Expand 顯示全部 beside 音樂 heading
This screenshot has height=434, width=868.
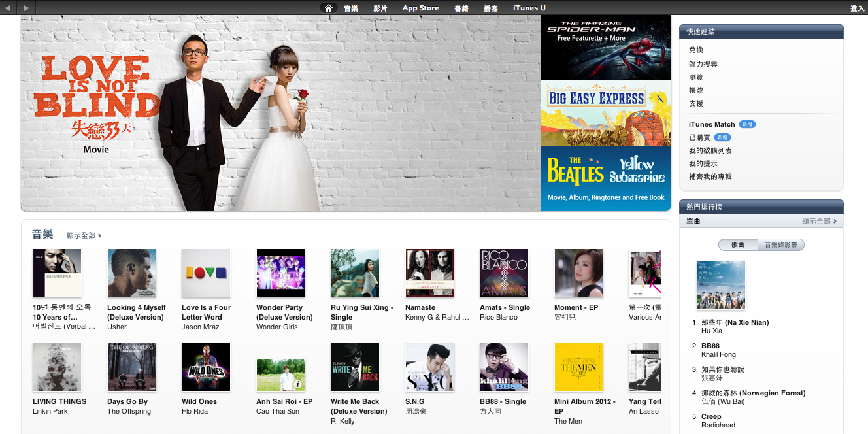coord(84,235)
